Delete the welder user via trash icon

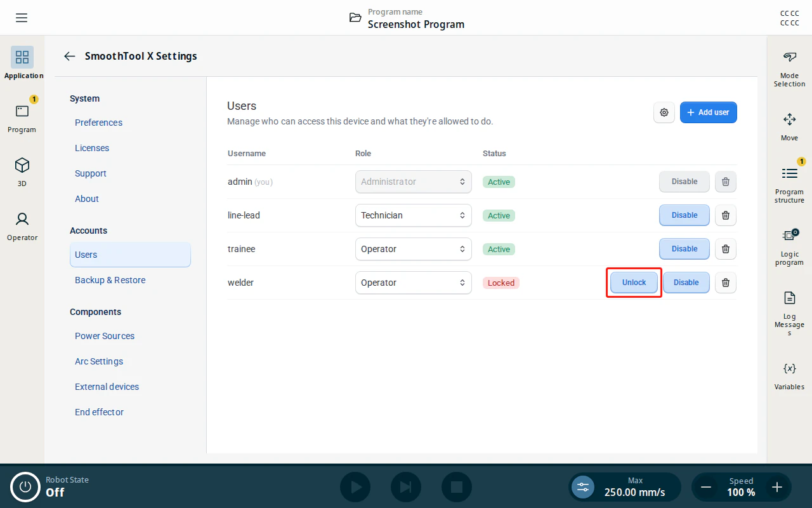tap(726, 283)
